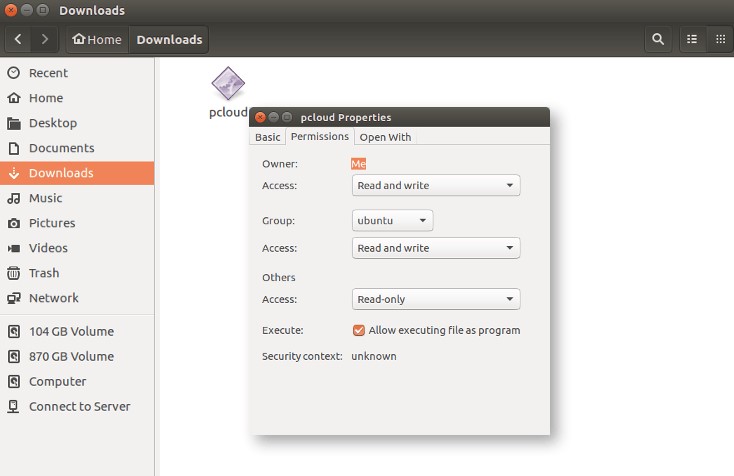The width and height of the screenshot is (734, 476).
Task: Switch to list view icon
Action: (692, 39)
